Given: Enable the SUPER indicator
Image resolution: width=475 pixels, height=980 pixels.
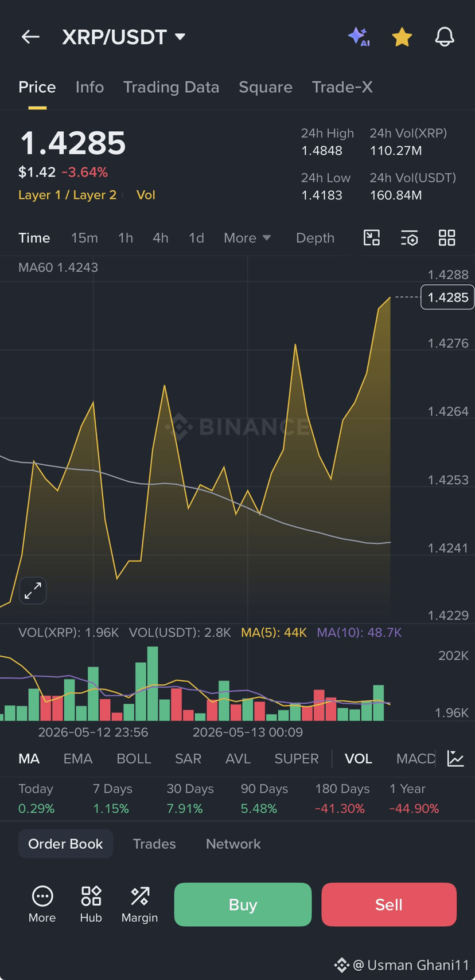Looking at the screenshot, I should point(297,759).
